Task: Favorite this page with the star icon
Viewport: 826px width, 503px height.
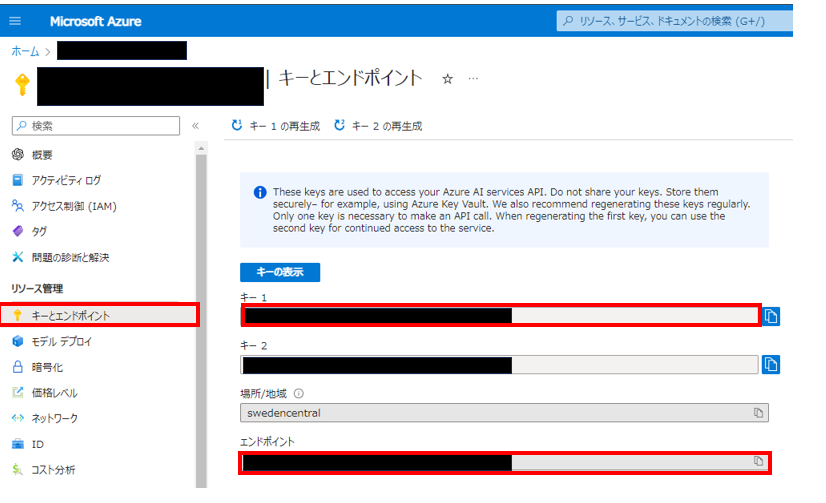Action: click(x=447, y=79)
